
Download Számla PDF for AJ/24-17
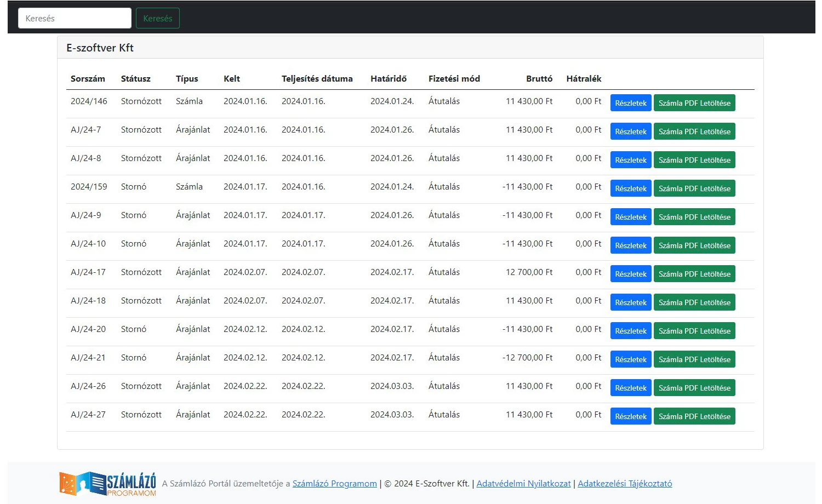tap(694, 274)
